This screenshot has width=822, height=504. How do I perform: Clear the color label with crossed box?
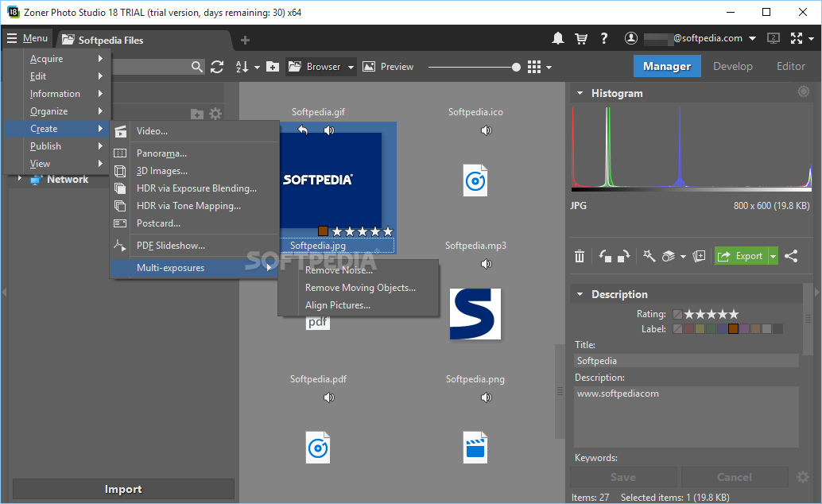(x=678, y=329)
